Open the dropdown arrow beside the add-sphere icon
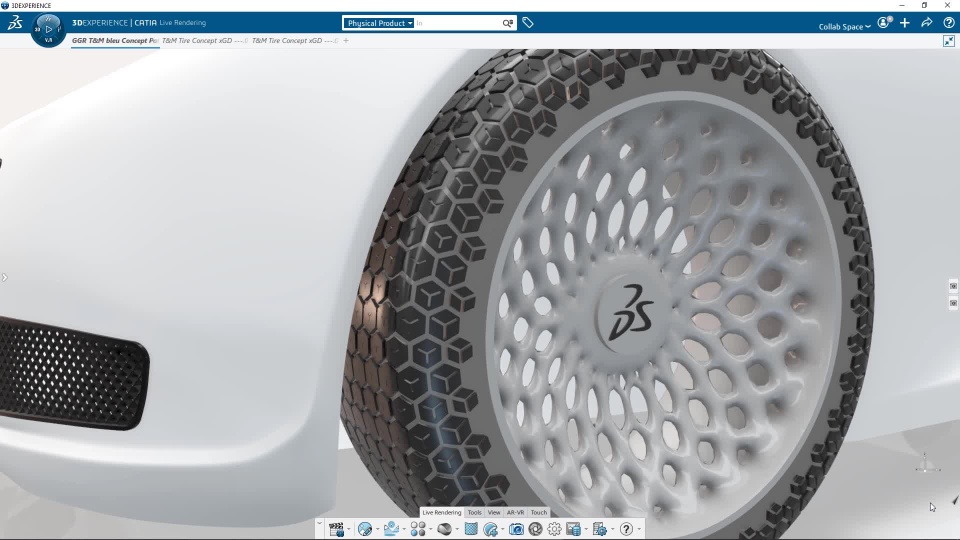Viewport: 960px width, 540px height. [503, 529]
